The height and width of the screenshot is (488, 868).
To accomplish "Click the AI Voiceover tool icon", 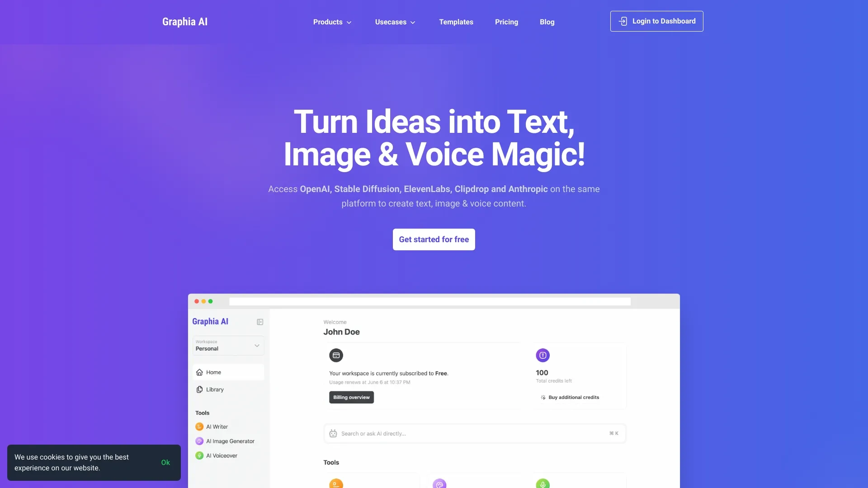I will tap(199, 456).
